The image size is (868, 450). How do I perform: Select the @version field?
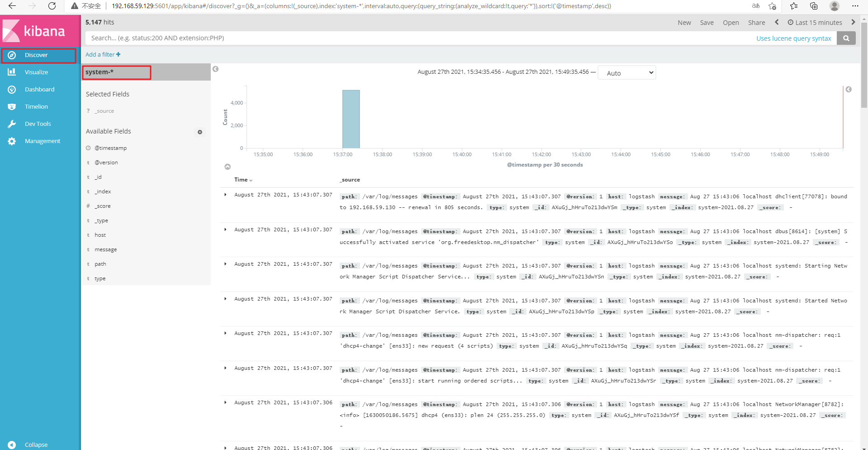[106, 163]
